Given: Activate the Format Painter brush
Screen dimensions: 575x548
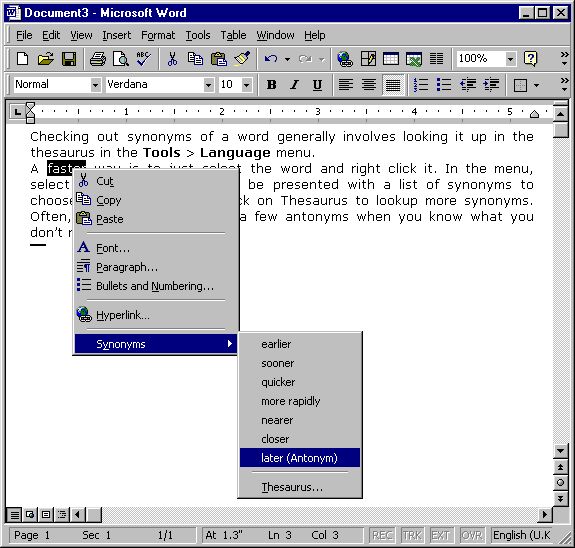Looking at the screenshot, I should 242,59.
